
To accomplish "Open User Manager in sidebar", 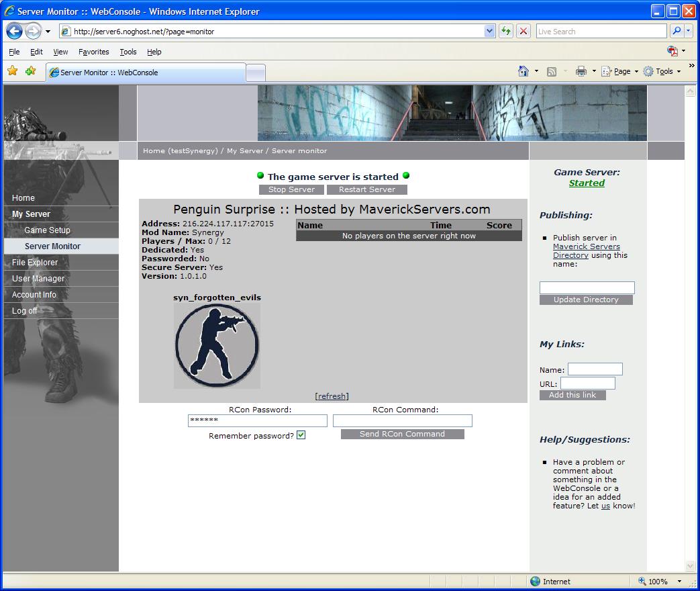I will [x=38, y=278].
